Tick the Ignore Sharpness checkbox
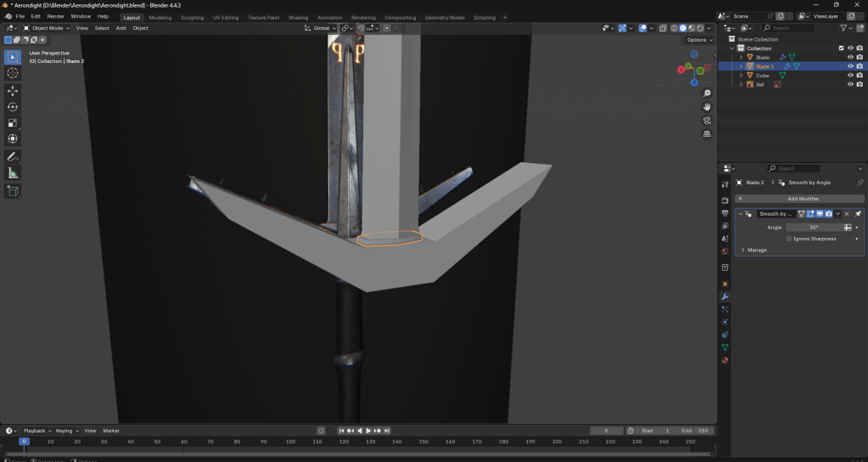Viewport: 868px width, 462px height. [789, 239]
